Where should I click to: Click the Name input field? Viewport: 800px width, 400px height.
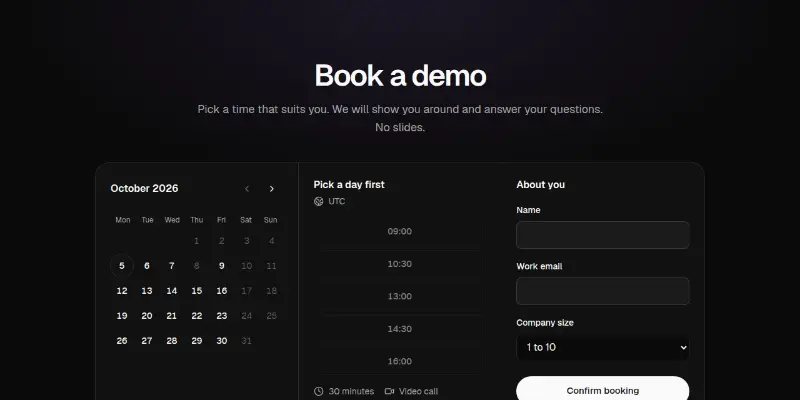(x=603, y=235)
